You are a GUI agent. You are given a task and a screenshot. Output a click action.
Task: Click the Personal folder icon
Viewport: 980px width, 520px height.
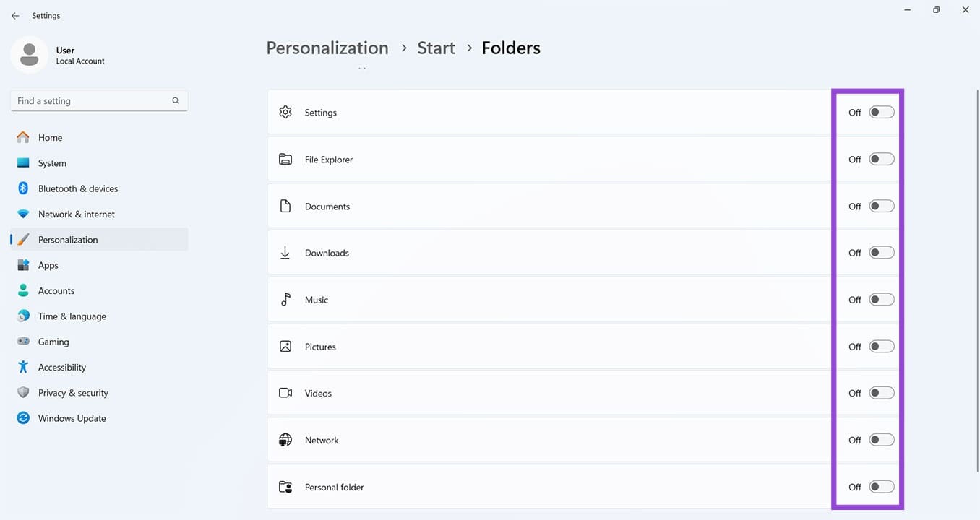point(285,486)
